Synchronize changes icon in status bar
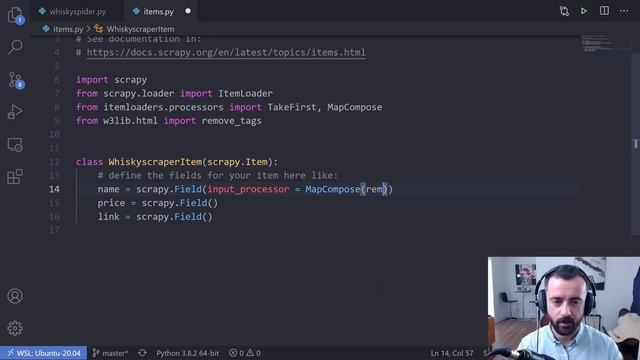The width and height of the screenshot is (640, 360). (142, 353)
